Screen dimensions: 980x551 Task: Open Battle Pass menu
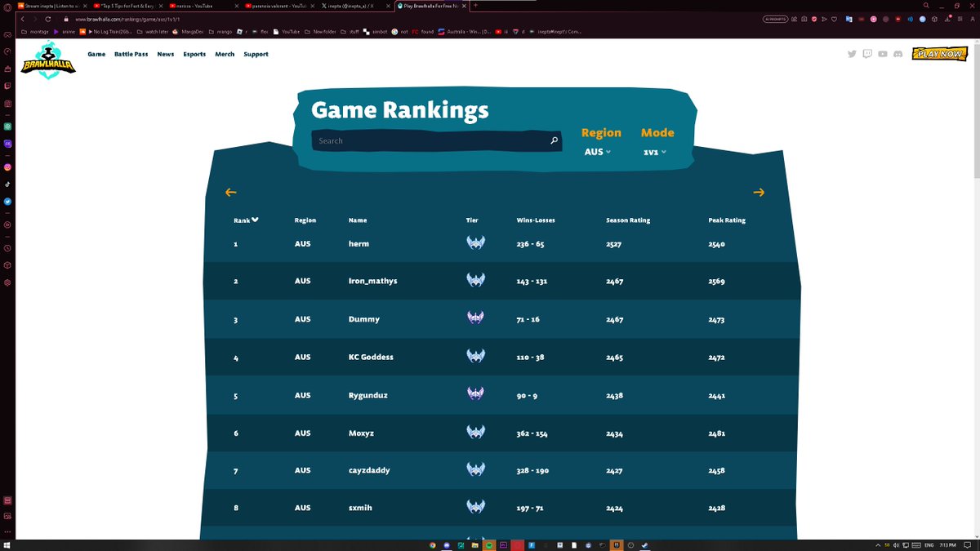pyautogui.click(x=131, y=54)
